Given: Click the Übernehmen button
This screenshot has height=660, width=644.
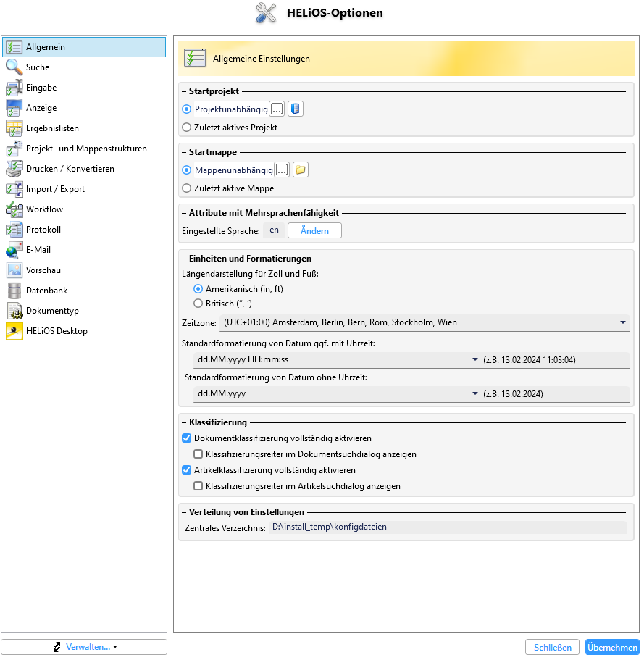Looking at the screenshot, I should coord(612,648).
